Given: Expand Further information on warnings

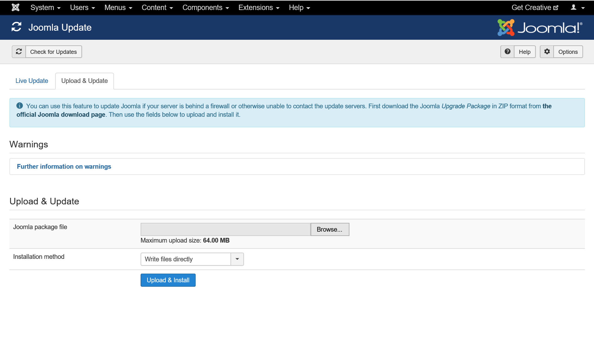Looking at the screenshot, I should click(x=64, y=167).
